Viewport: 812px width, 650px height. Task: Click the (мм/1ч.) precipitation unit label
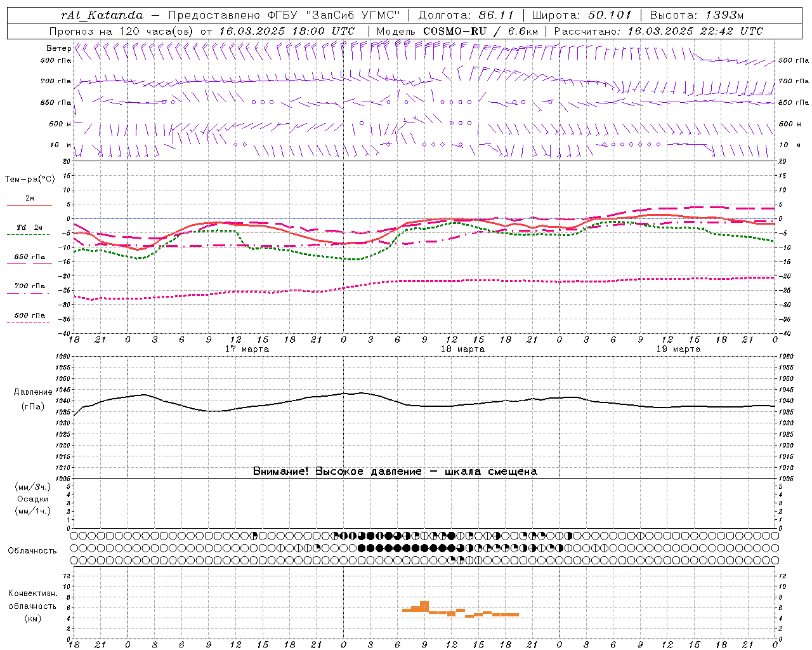pyautogui.click(x=33, y=512)
